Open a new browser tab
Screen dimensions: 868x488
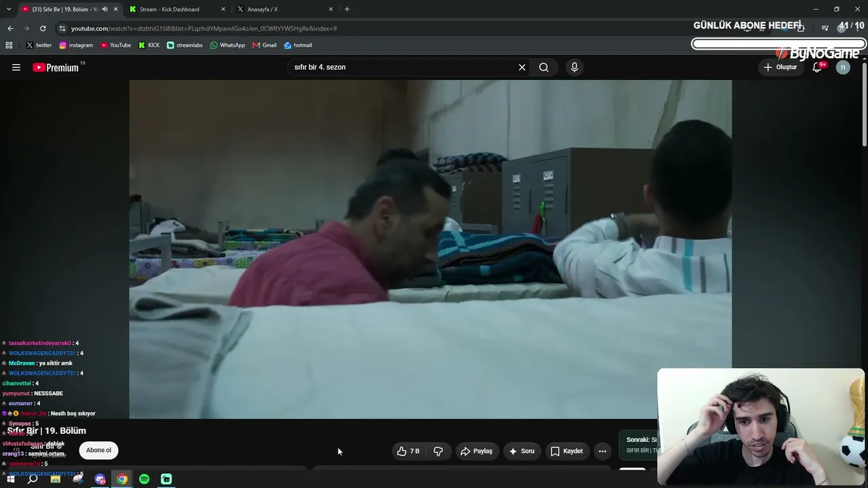(x=347, y=9)
